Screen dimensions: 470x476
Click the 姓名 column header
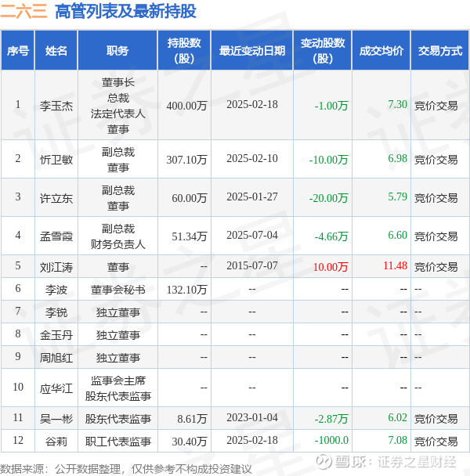(x=56, y=51)
